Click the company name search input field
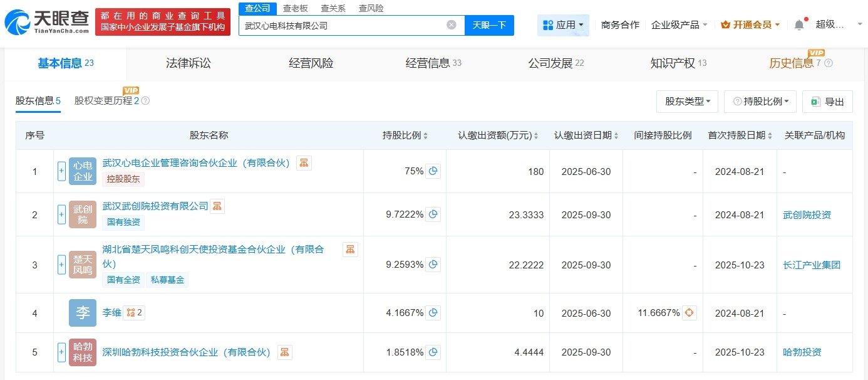Viewport: 868px width, 380px height. [x=344, y=24]
